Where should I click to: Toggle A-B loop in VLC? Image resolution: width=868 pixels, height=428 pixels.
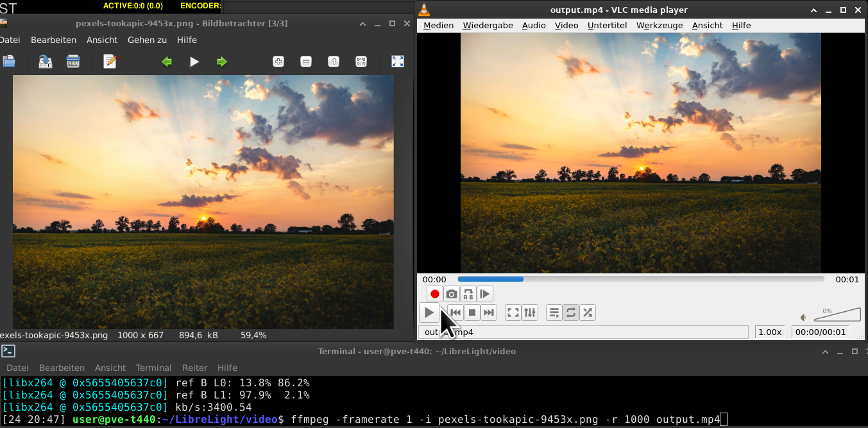[468, 294]
